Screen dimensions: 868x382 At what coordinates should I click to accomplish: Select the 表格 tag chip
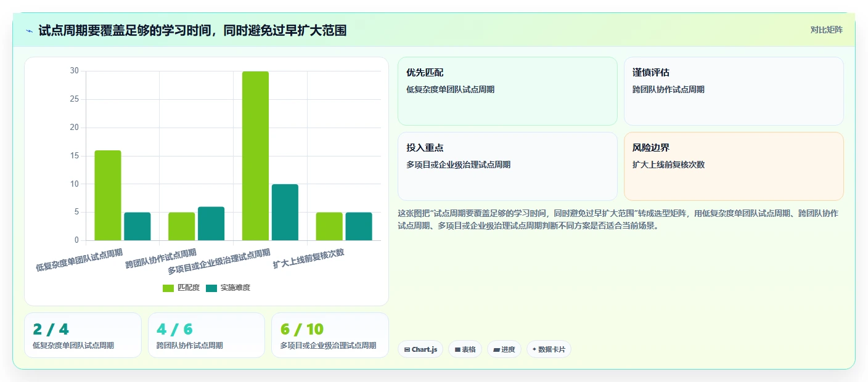(465, 349)
